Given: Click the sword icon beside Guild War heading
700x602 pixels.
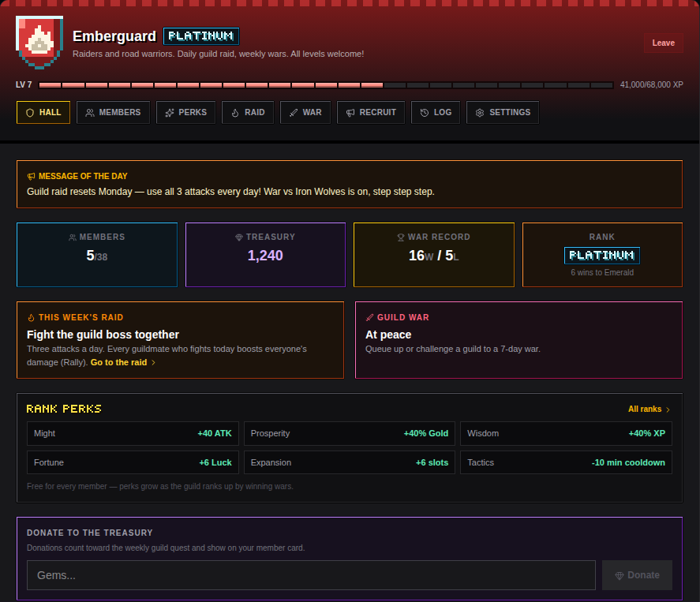Looking at the screenshot, I should pos(369,318).
